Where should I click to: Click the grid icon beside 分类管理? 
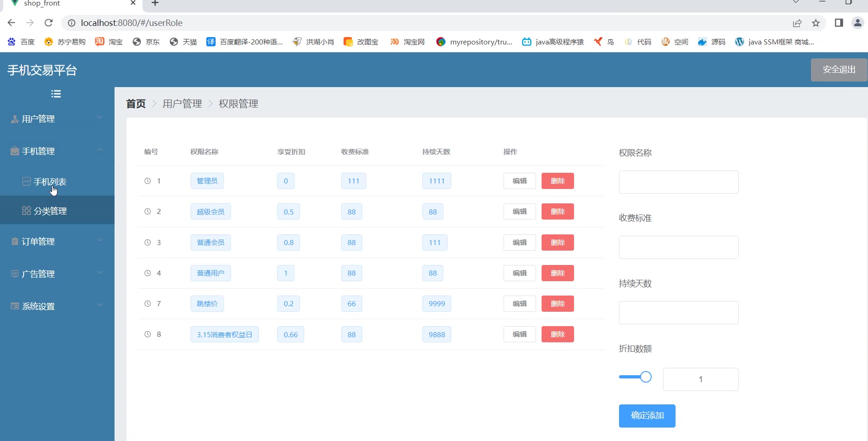(26, 211)
